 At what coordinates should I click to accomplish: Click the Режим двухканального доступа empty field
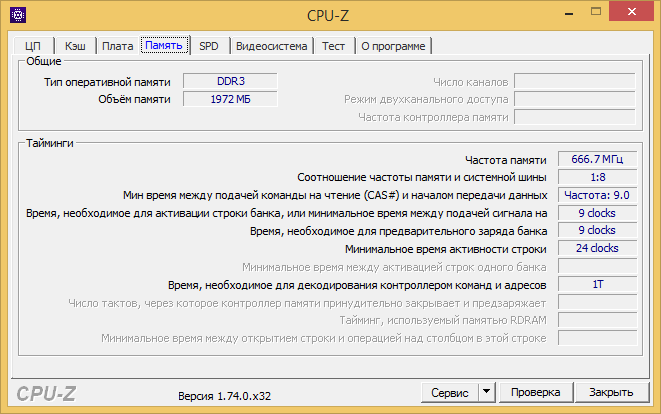(575, 99)
